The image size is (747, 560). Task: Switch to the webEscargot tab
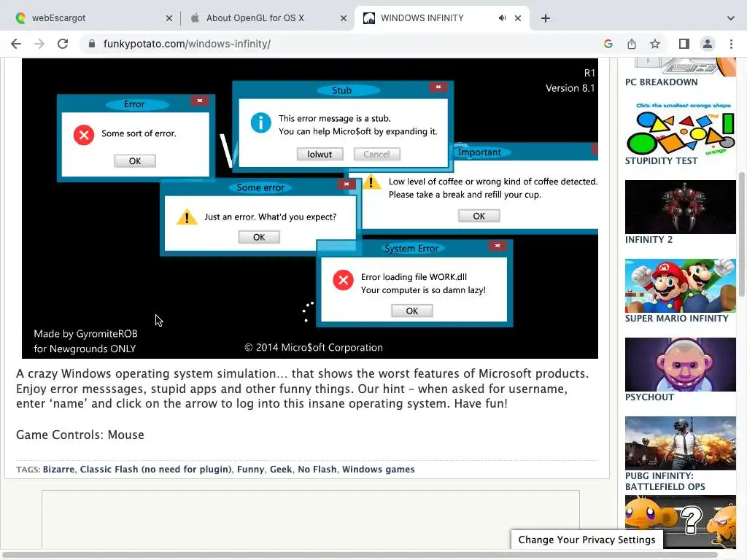[x=90, y=18]
